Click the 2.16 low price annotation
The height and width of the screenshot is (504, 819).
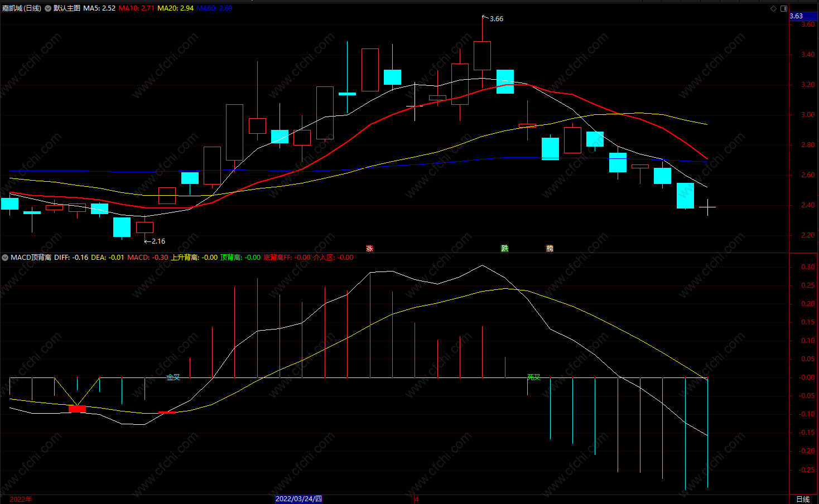pos(158,241)
